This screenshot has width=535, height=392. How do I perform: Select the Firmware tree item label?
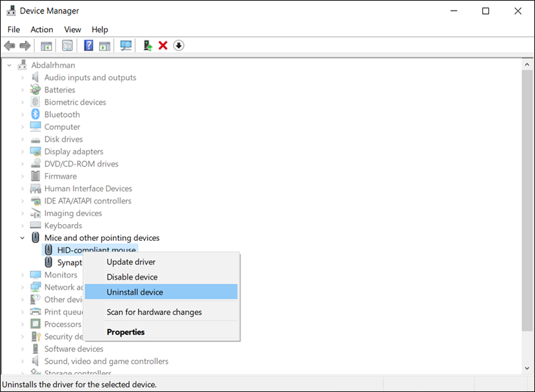(60, 176)
